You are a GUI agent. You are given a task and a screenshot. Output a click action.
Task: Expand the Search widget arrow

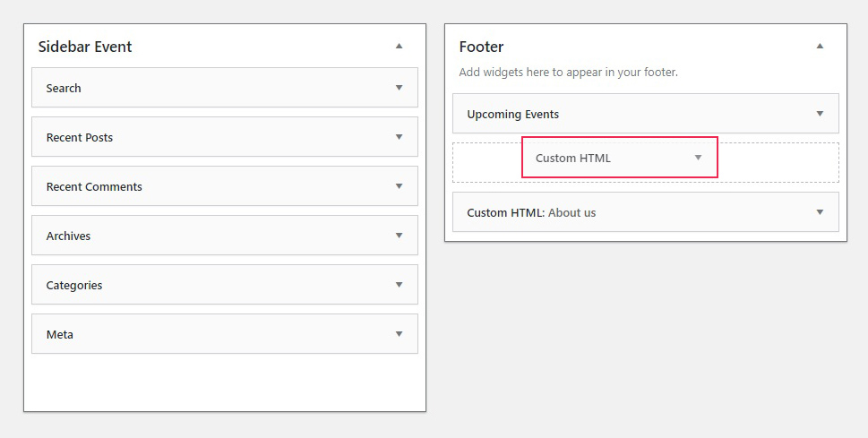[x=400, y=88]
